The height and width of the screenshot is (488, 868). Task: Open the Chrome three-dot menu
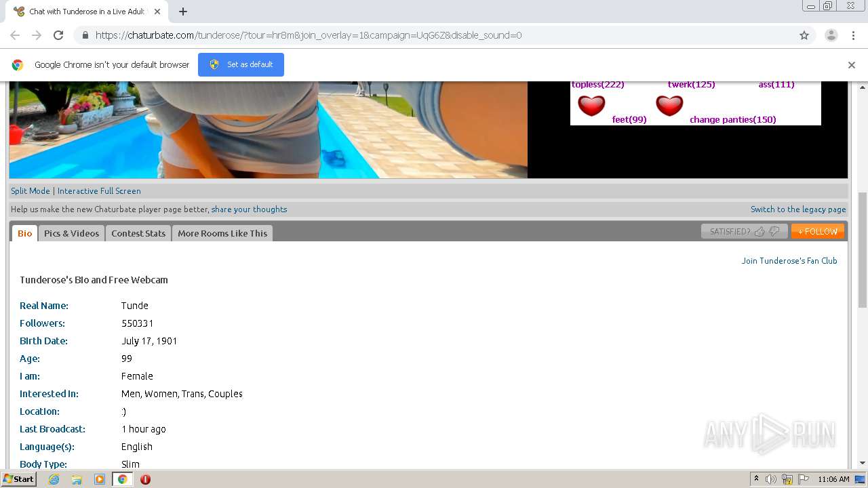[x=852, y=35]
